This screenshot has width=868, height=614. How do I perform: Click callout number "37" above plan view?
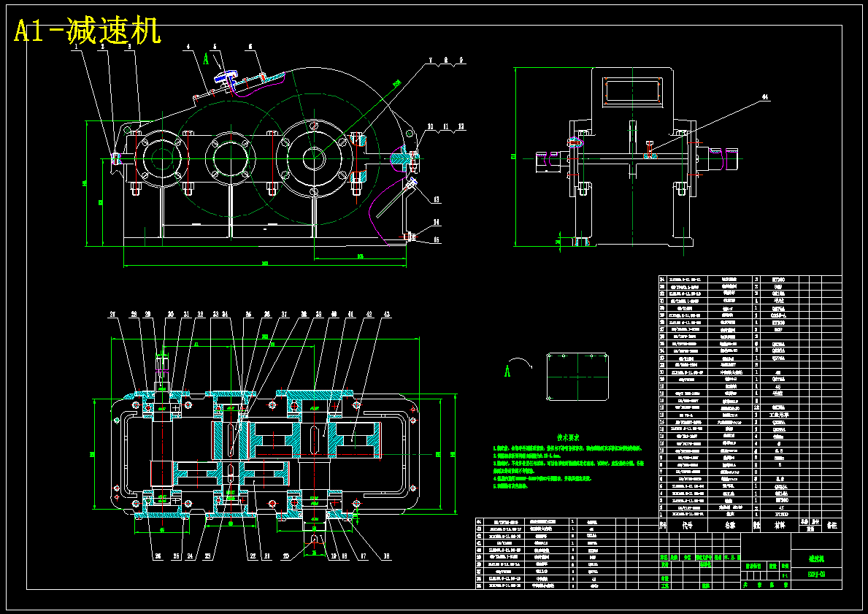coord(285,314)
